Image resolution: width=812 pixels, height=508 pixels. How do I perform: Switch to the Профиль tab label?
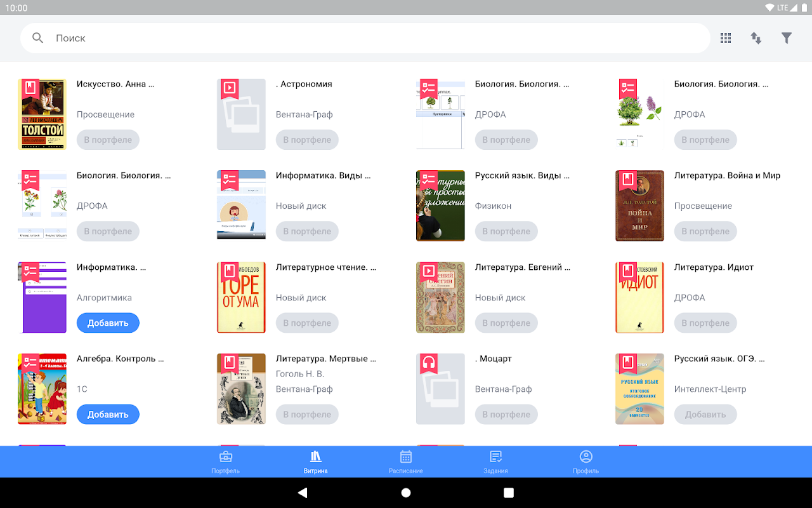point(586,471)
